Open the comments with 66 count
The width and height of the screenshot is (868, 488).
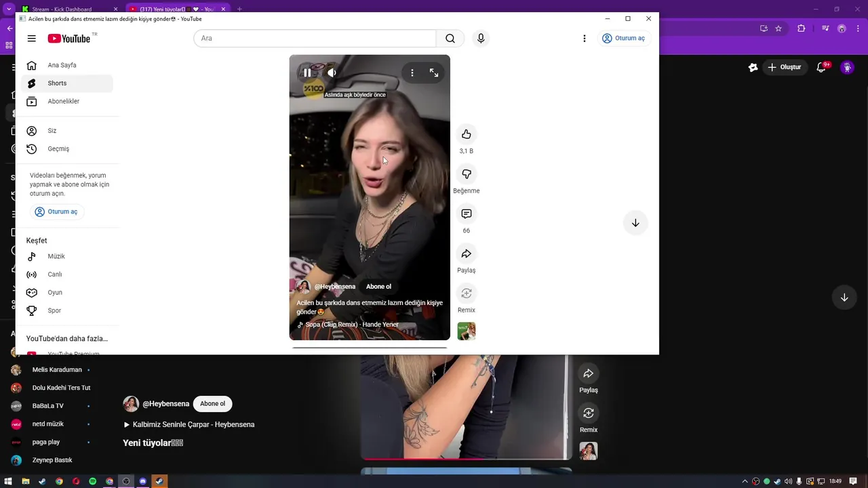coord(467,214)
